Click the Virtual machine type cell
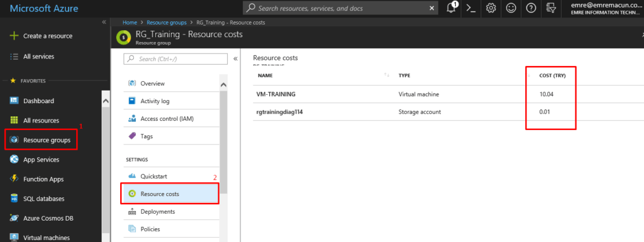Viewport: 644px width, 242px height. coord(418,94)
